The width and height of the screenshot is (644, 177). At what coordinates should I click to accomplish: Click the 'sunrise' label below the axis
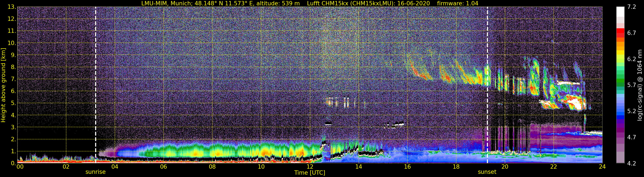tap(96, 172)
